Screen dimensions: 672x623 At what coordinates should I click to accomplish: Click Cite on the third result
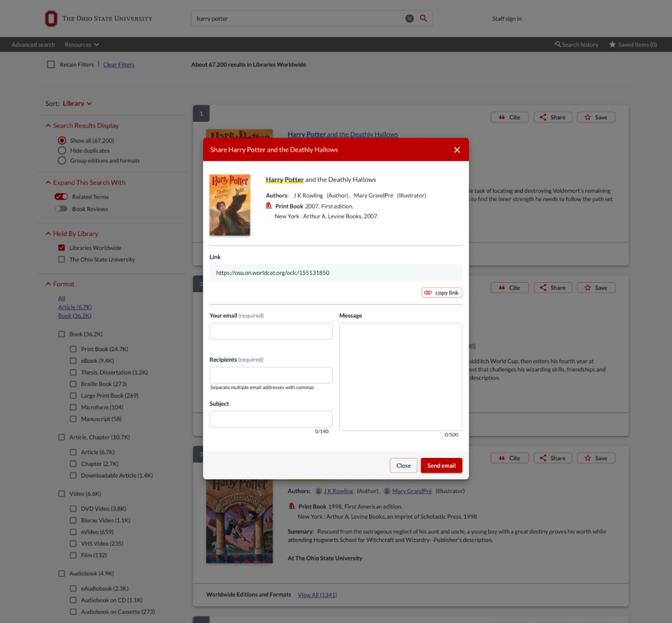pyautogui.click(x=510, y=458)
